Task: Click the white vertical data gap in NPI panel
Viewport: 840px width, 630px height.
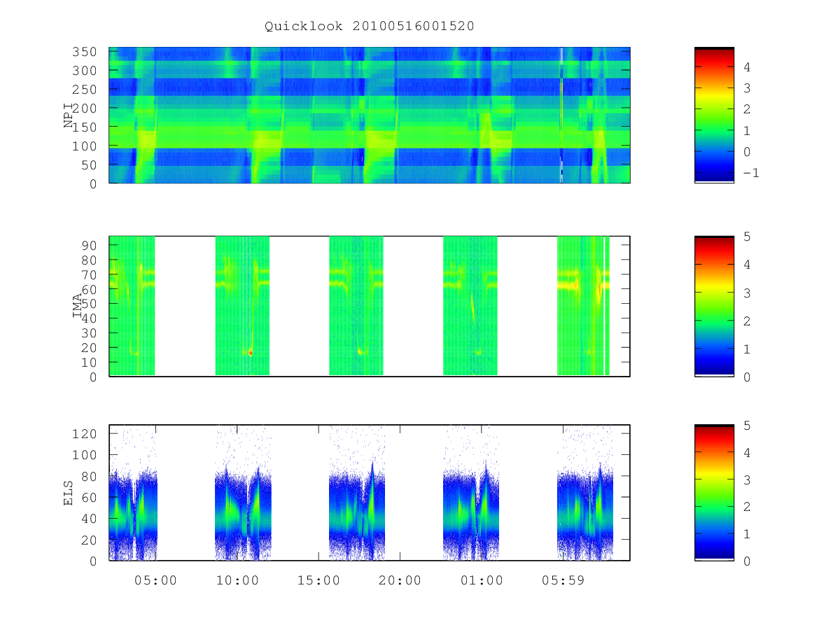Action: (561, 115)
